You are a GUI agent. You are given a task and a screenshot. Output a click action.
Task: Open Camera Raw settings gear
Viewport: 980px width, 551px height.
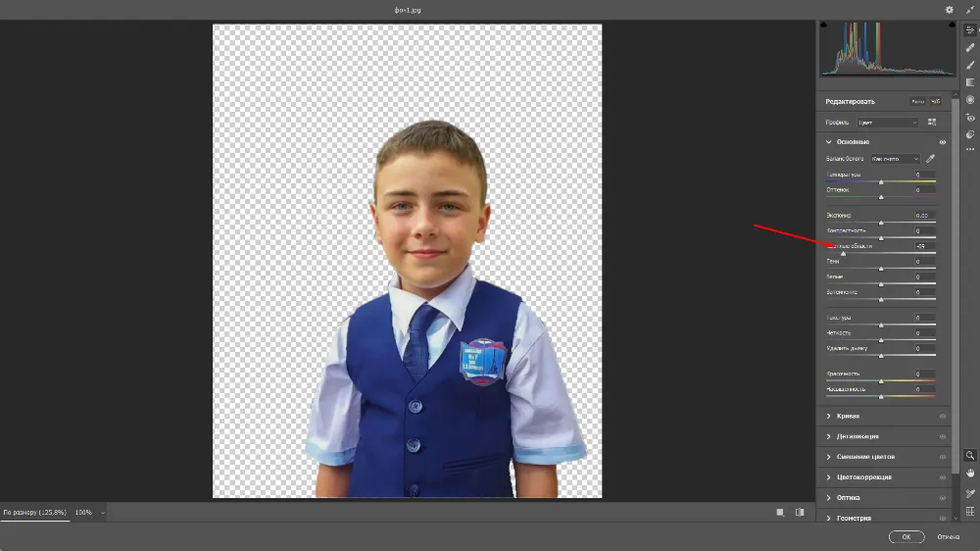949,9
